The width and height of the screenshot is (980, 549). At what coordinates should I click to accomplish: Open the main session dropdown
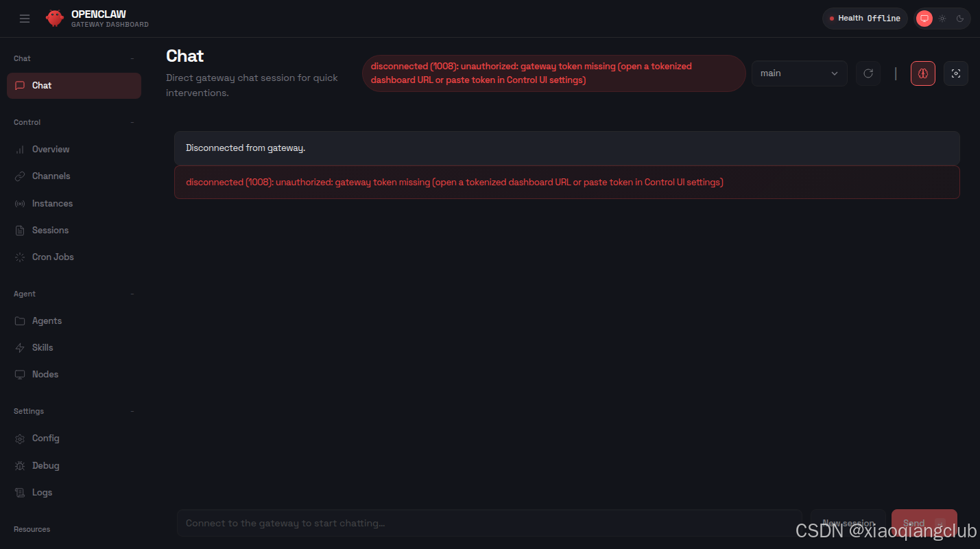tap(799, 73)
